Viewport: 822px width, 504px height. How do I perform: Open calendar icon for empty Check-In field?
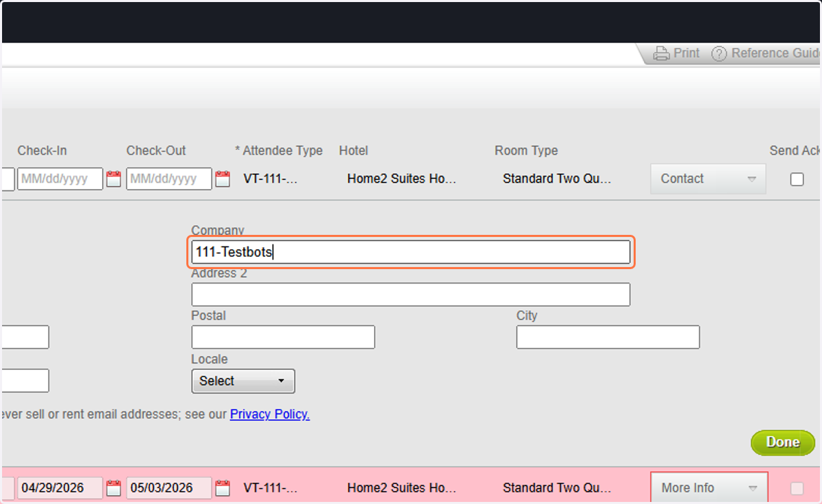coord(114,179)
